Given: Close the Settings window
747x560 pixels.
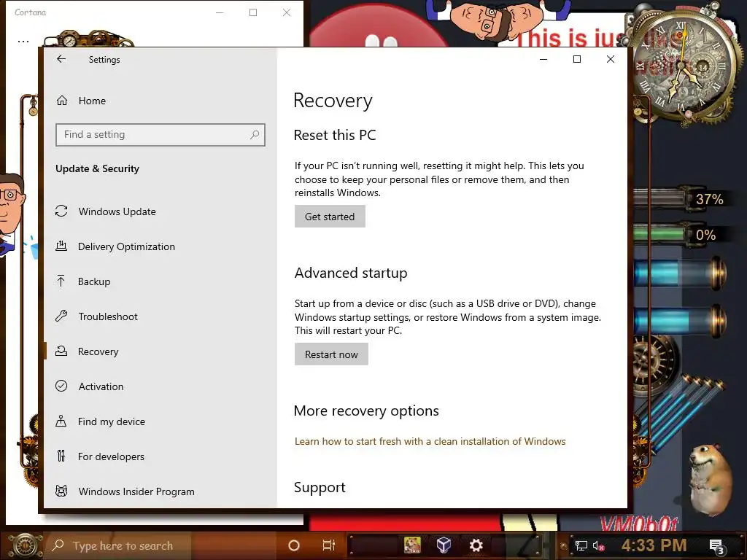Looking at the screenshot, I should (x=611, y=59).
